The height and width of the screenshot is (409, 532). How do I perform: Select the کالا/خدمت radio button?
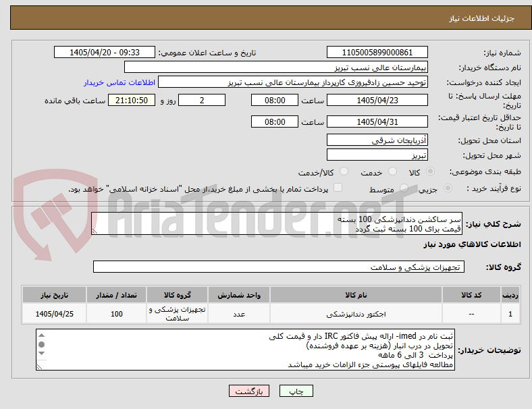pyautogui.click(x=344, y=171)
